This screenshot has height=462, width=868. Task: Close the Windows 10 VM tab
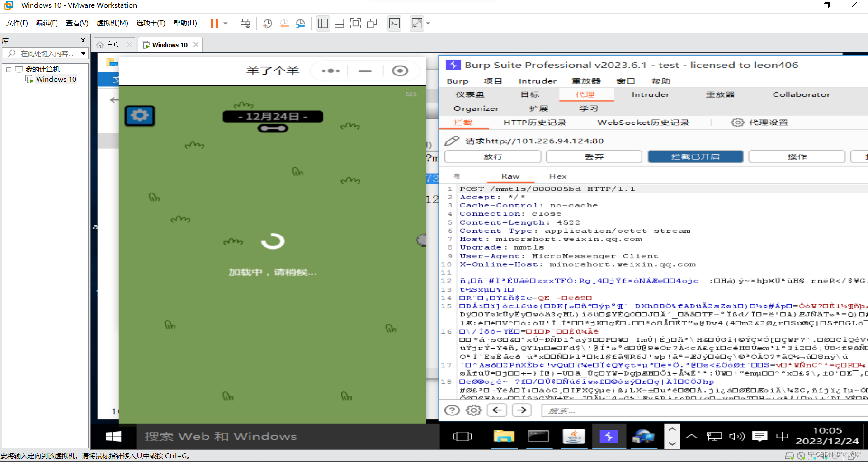click(x=196, y=45)
